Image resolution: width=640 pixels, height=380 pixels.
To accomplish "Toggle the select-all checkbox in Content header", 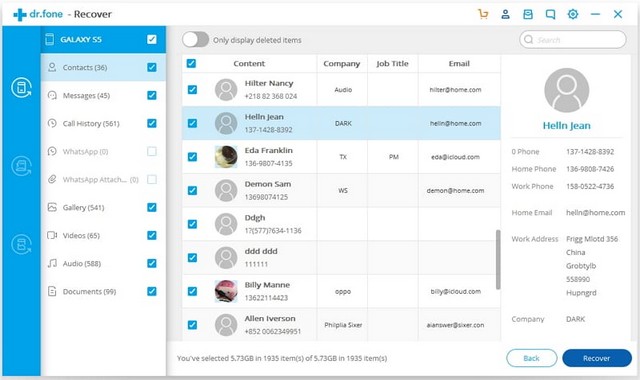I will tap(191, 63).
